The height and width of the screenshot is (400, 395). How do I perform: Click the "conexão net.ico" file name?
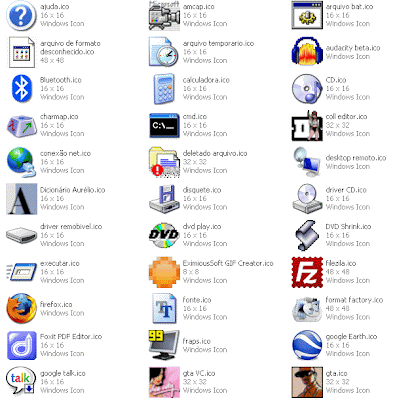(65, 153)
